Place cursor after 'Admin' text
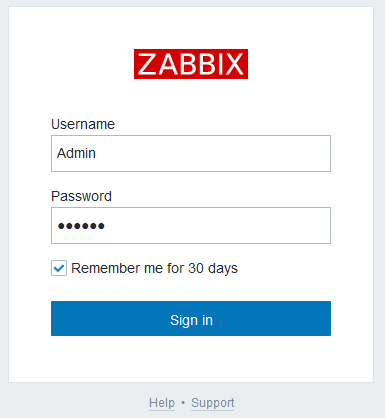 [96, 153]
